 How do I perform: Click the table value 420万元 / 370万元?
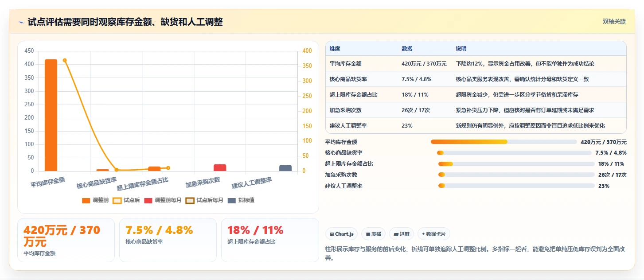[424, 64]
